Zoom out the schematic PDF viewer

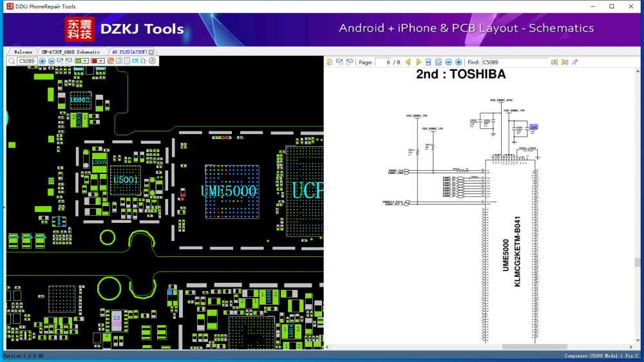point(448,62)
